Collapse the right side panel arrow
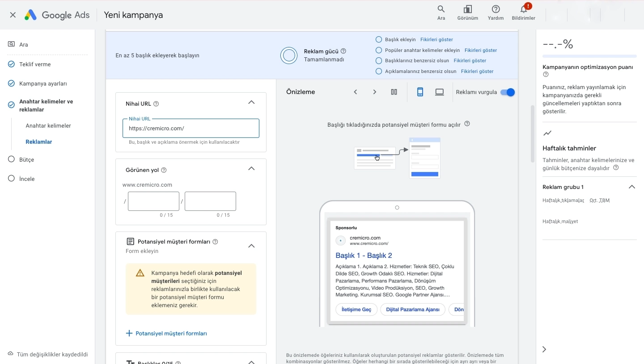 coord(544,349)
